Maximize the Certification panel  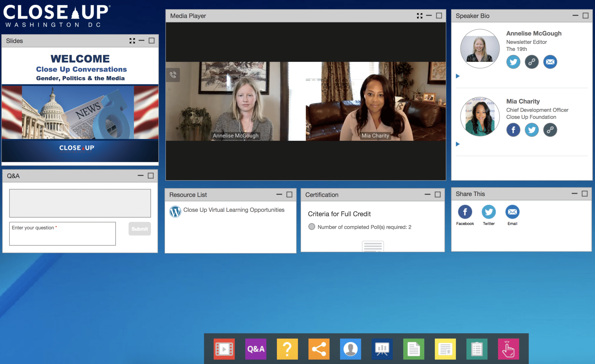point(438,194)
